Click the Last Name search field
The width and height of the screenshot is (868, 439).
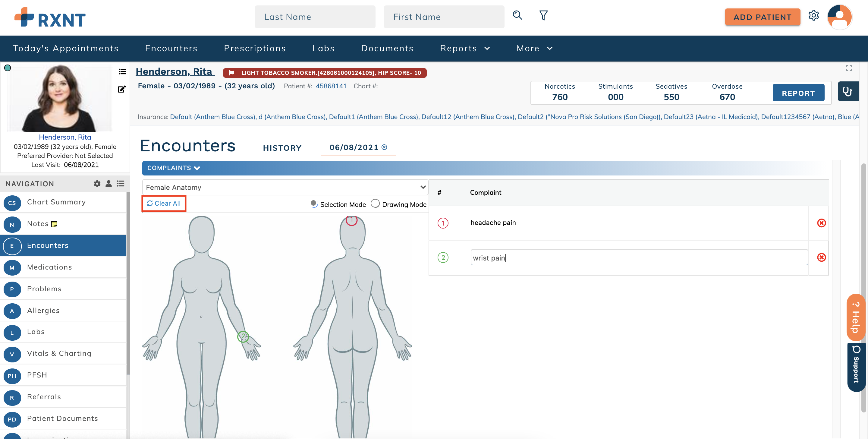pyautogui.click(x=315, y=17)
